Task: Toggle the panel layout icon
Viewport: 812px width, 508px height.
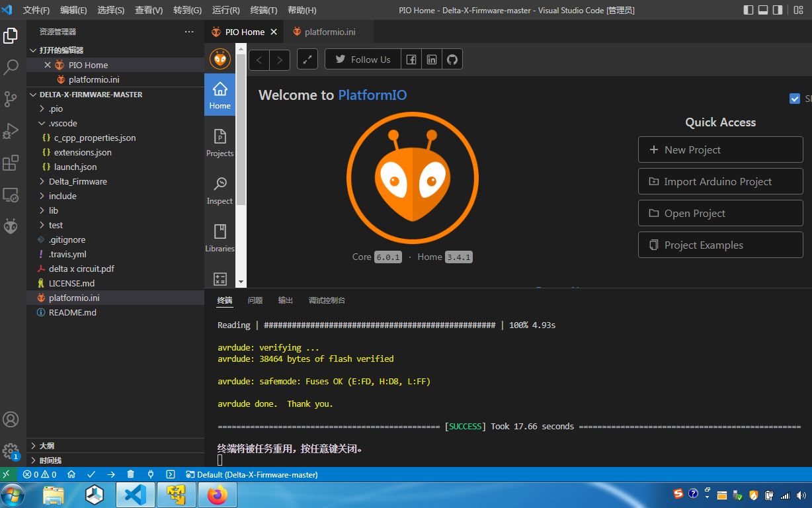Action: coord(763,10)
